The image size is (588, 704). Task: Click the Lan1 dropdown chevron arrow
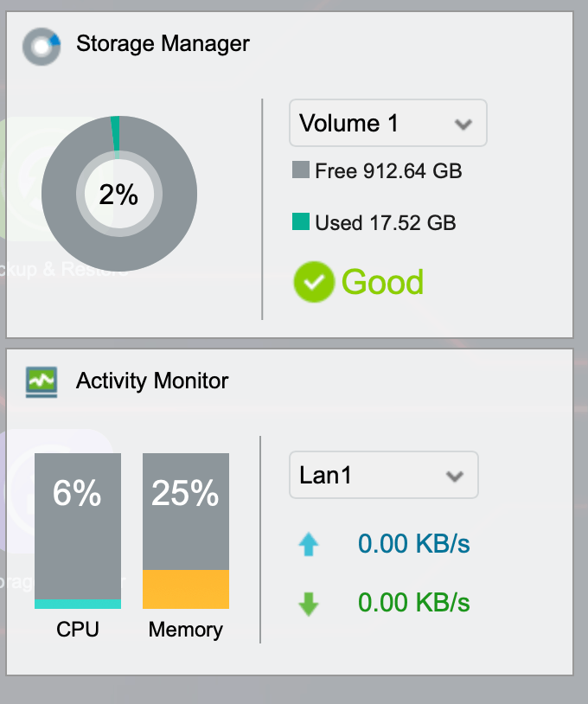455,477
